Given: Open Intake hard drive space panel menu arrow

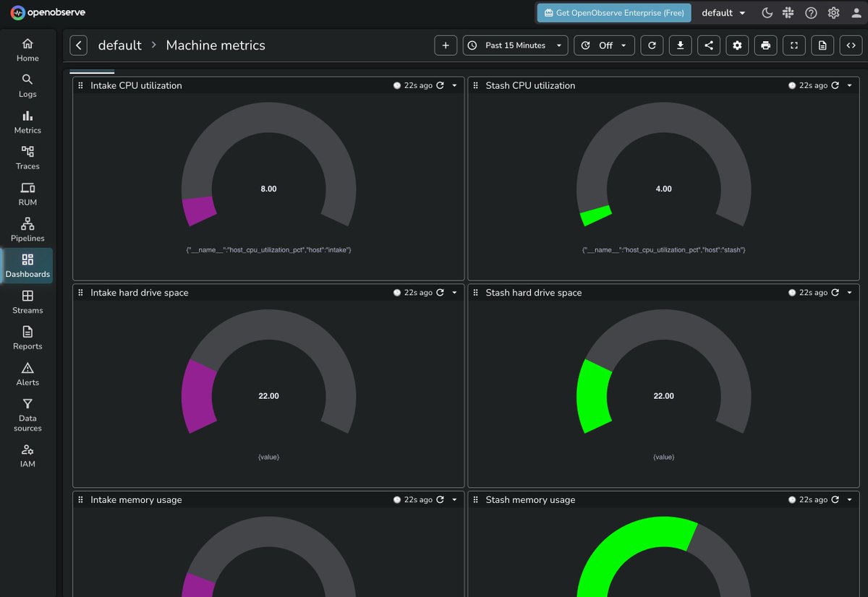Looking at the screenshot, I should (454, 293).
